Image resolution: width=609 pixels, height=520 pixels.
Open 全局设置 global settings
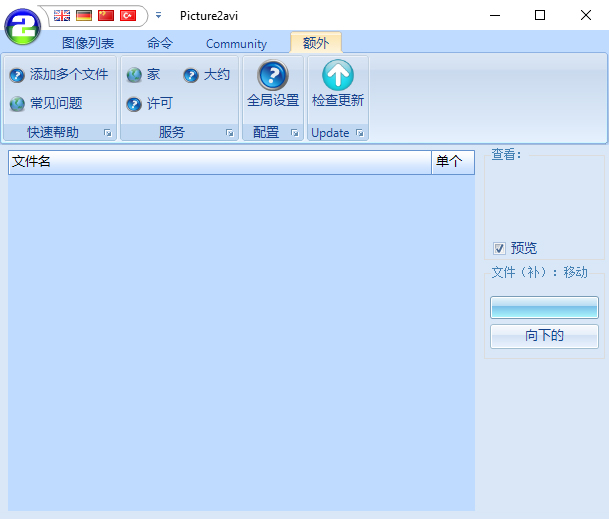point(273,84)
